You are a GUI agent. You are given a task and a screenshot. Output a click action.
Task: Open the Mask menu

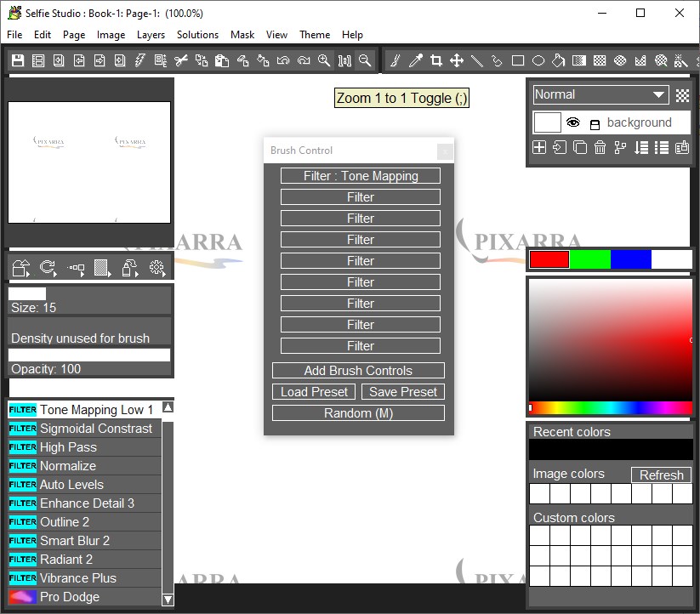(242, 35)
